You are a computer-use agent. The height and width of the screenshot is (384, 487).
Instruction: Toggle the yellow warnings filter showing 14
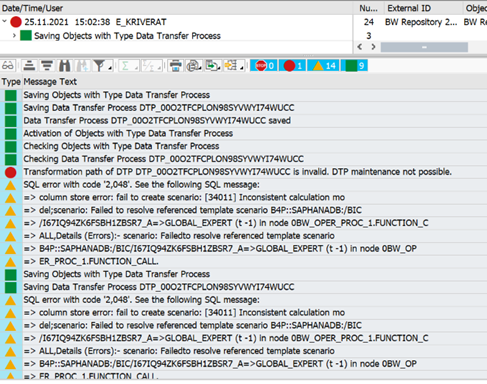(x=323, y=65)
